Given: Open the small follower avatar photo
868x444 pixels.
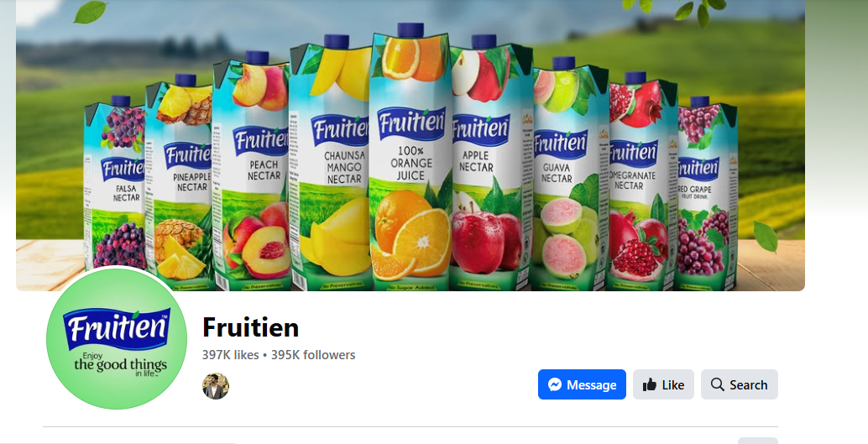Looking at the screenshot, I should coord(216,386).
